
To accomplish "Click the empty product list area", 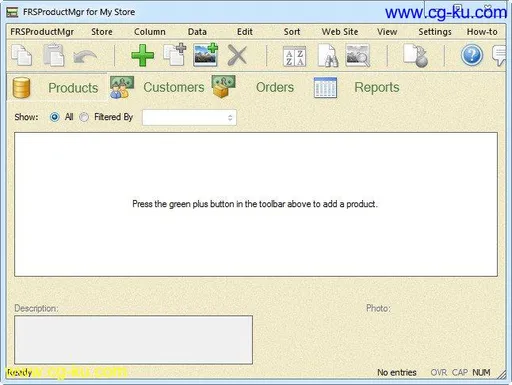I will click(256, 204).
